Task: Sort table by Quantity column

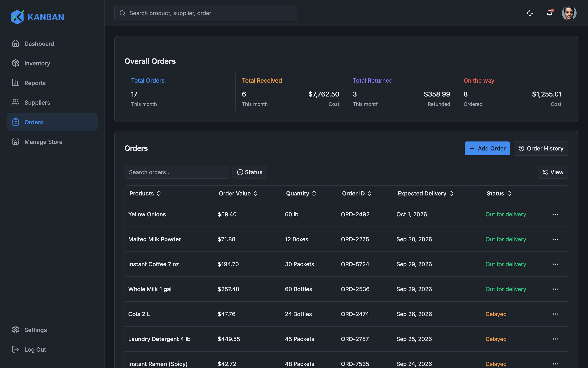Action: (x=301, y=193)
